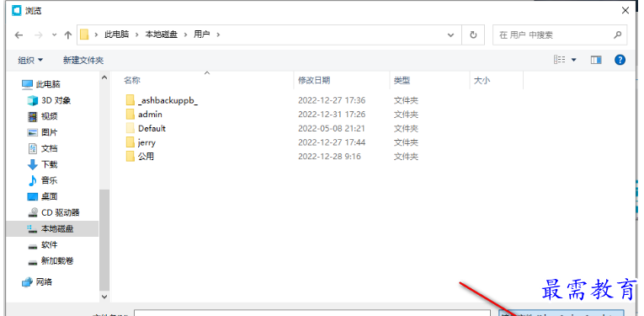644x316 pixels.
Task: Open the recent locations dropdown arrow
Action: click(54, 35)
